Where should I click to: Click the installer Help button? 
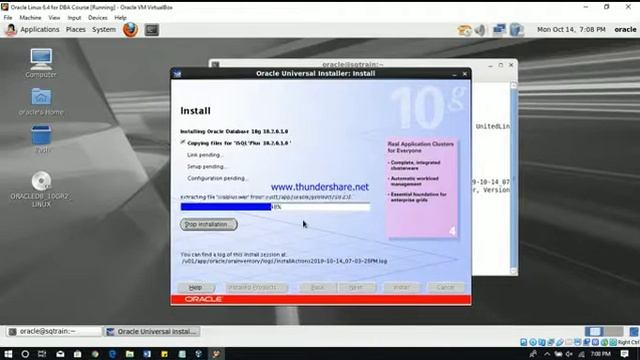[x=196, y=287]
